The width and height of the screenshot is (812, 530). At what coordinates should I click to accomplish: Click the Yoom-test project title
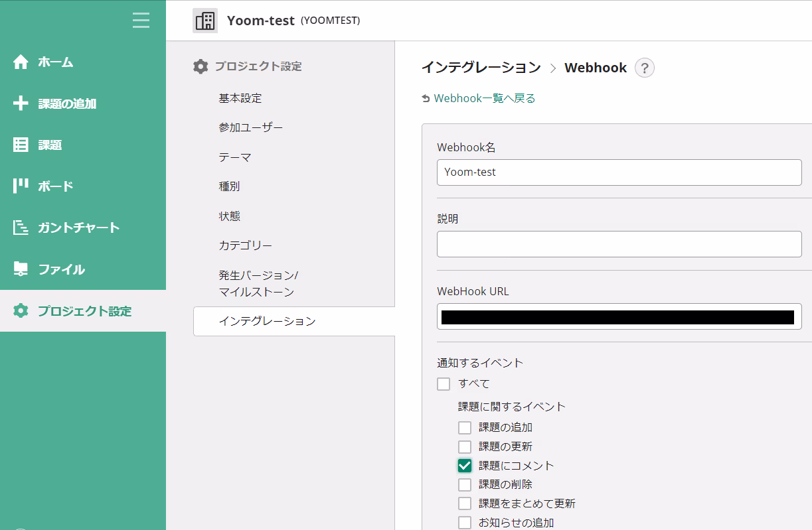260,21
